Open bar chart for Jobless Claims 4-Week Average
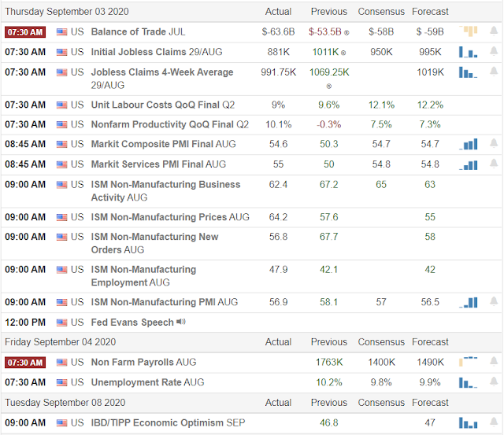Screen dimensions: 504x435 tap(469, 72)
